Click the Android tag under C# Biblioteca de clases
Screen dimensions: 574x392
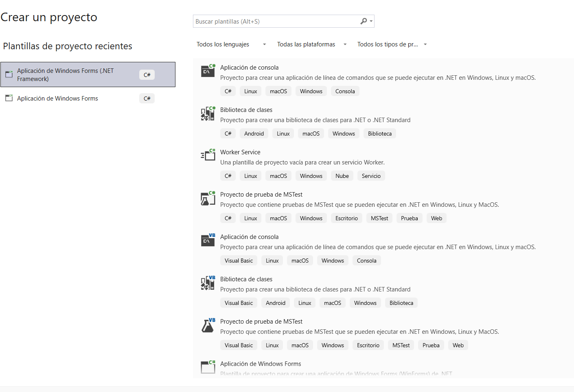[x=254, y=134]
